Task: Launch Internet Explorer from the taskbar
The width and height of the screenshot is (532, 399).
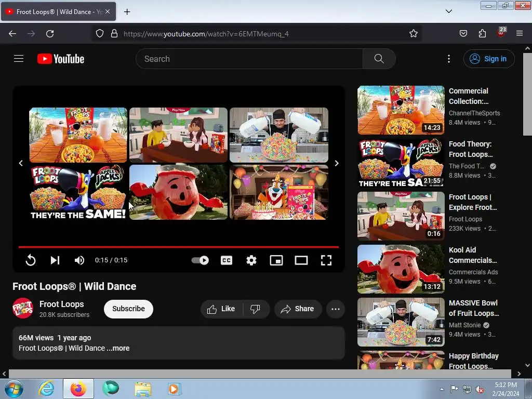Action: point(46,389)
